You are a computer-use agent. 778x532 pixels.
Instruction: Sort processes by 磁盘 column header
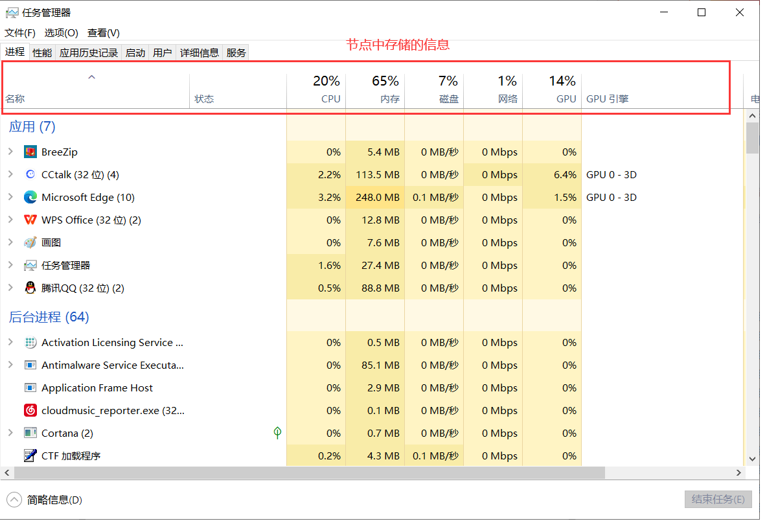coord(434,89)
